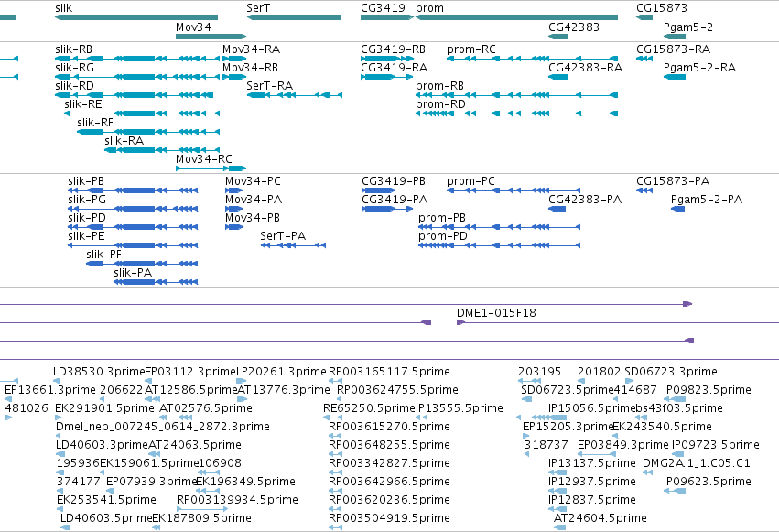779x532 pixels.
Task: Click the Pgam5-2-PA protein label
Action: click(707, 200)
